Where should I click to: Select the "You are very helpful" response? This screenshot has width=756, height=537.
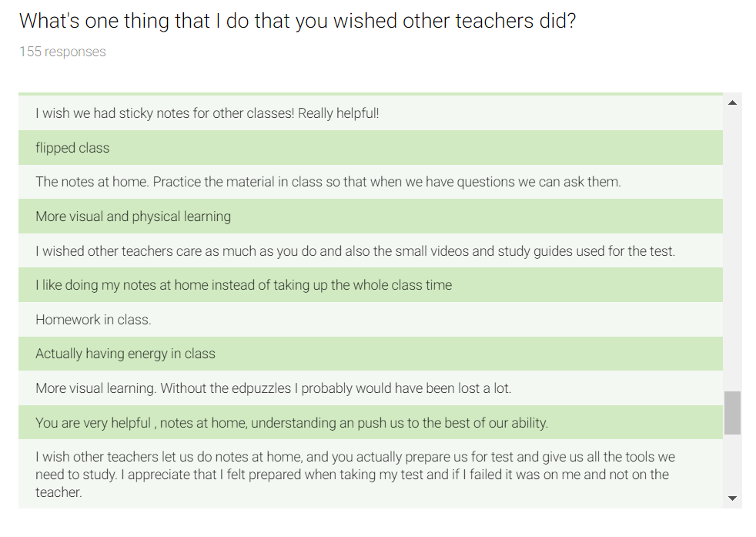coord(292,423)
